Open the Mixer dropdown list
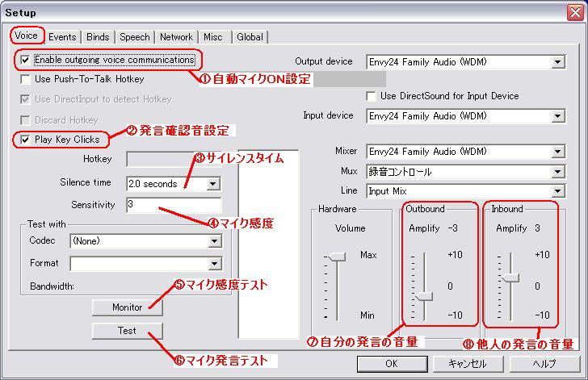 coord(558,152)
